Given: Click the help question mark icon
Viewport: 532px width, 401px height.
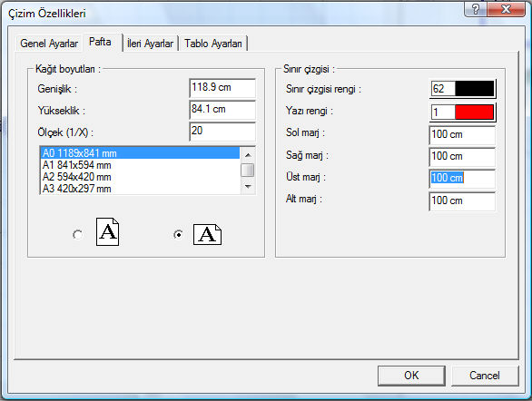Looking at the screenshot, I should tap(476, 9).
